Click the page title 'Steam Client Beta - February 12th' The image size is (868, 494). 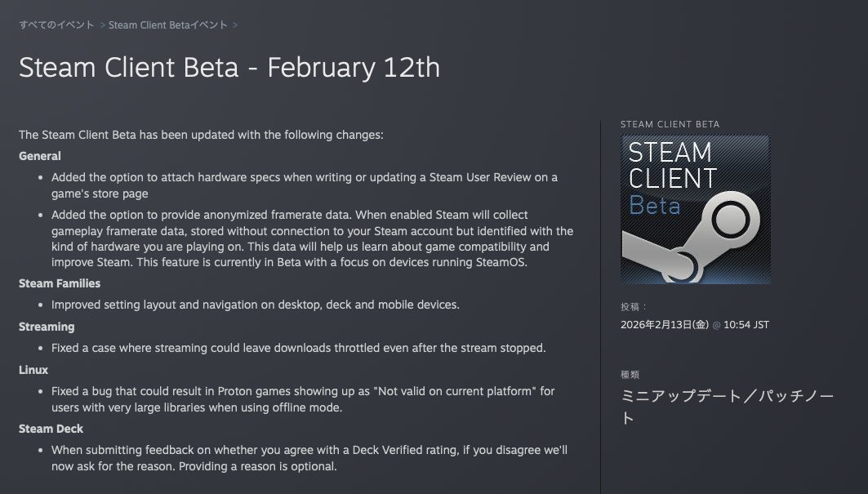[x=229, y=67]
